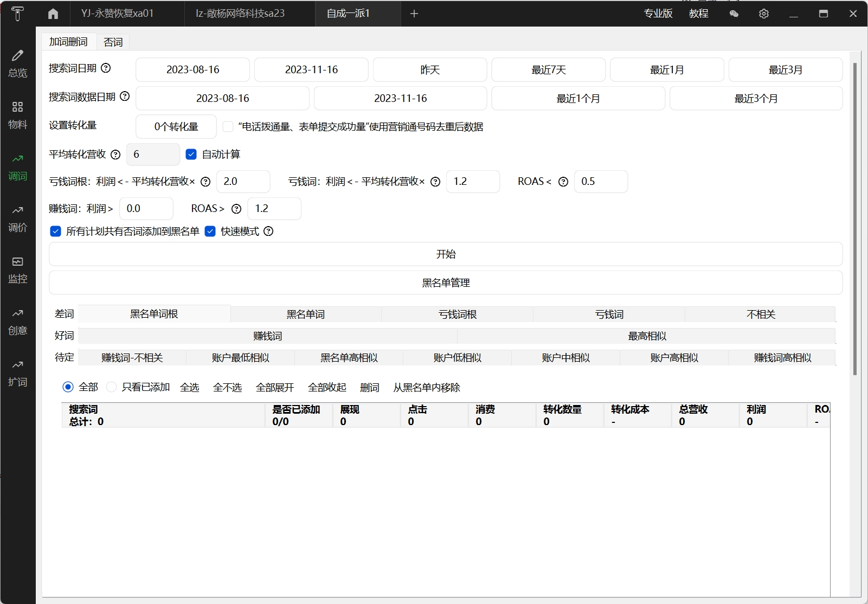
Task: Click the vertical scrollbar on the right
Action: [x=855, y=219]
